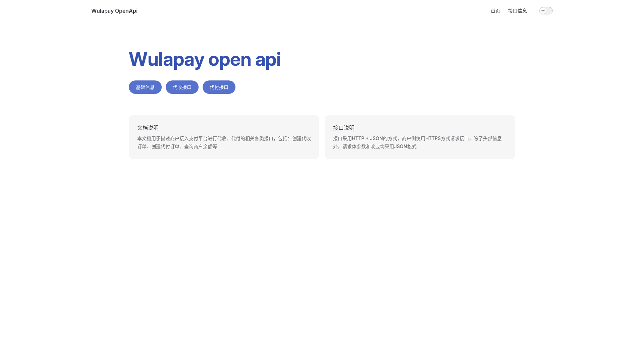Open the 接口信息 navigation link

tap(517, 11)
